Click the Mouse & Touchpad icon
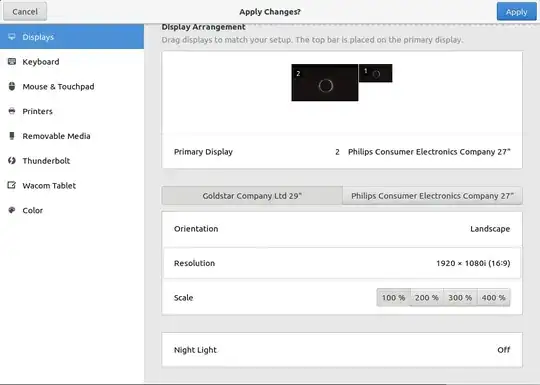This screenshot has height=385, width=540. (12, 86)
